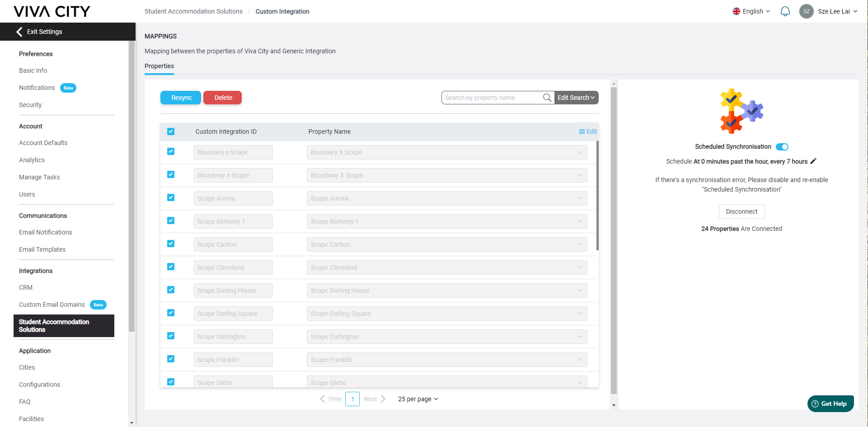Viewport: 868px width, 427px height.
Task: Open Email Notifications settings
Action: click(x=46, y=232)
